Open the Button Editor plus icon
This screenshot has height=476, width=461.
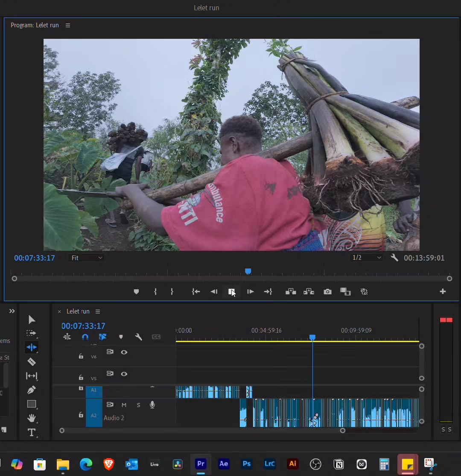(x=443, y=291)
